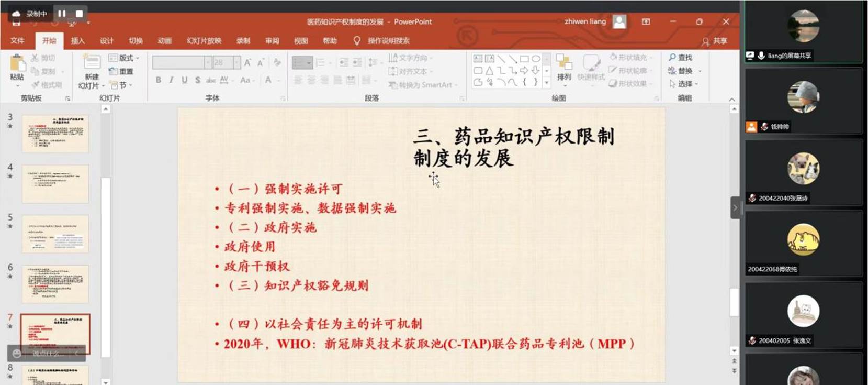Collapse the ribbon with the chevron arrow
Image resolution: width=868 pixels, height=385 pixels.
(731, 99)
